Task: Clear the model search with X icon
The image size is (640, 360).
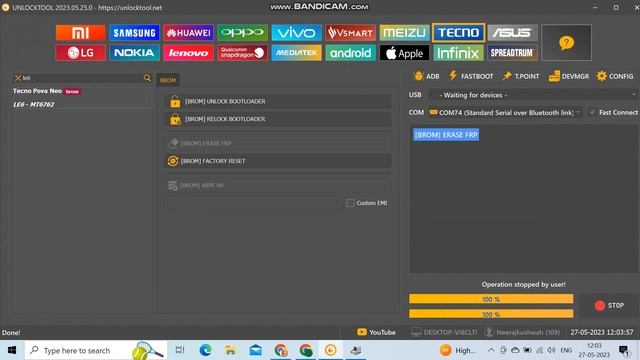Action: click(x=18, y=78)
